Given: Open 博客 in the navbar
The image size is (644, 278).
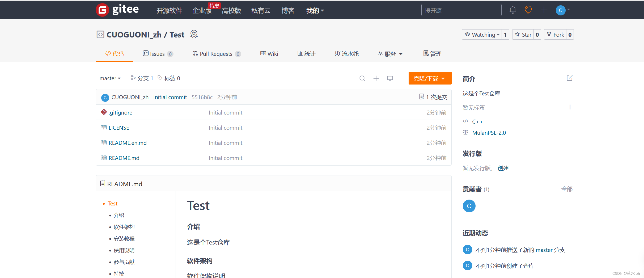Looking at the screenshot, I should pyautogui.click(x=288, y=11).
